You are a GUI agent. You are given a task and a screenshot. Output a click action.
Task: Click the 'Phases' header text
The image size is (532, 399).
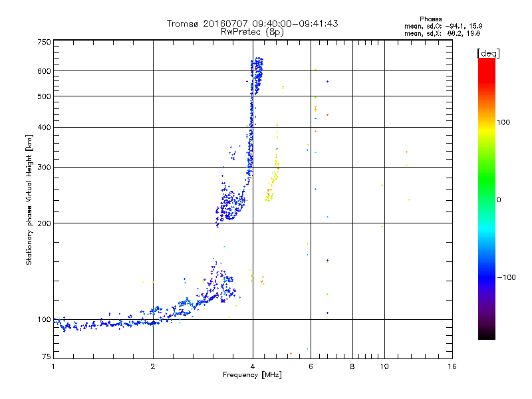point(430,19)
